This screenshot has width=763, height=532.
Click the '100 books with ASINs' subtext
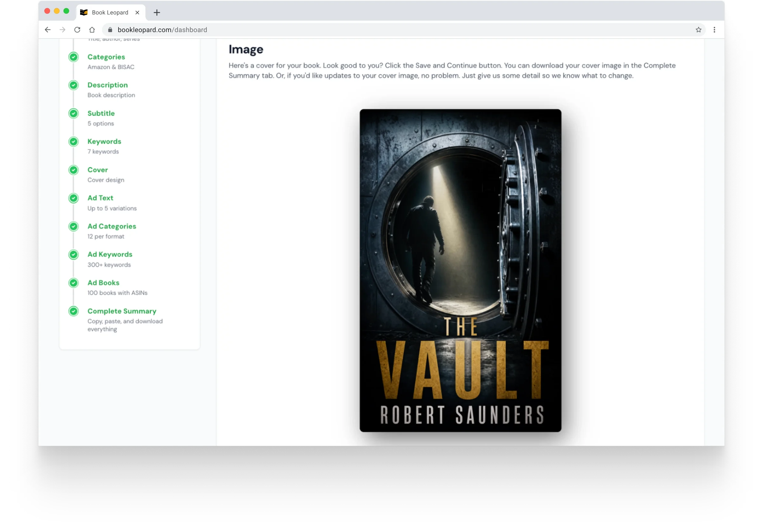tap(118, 293)
